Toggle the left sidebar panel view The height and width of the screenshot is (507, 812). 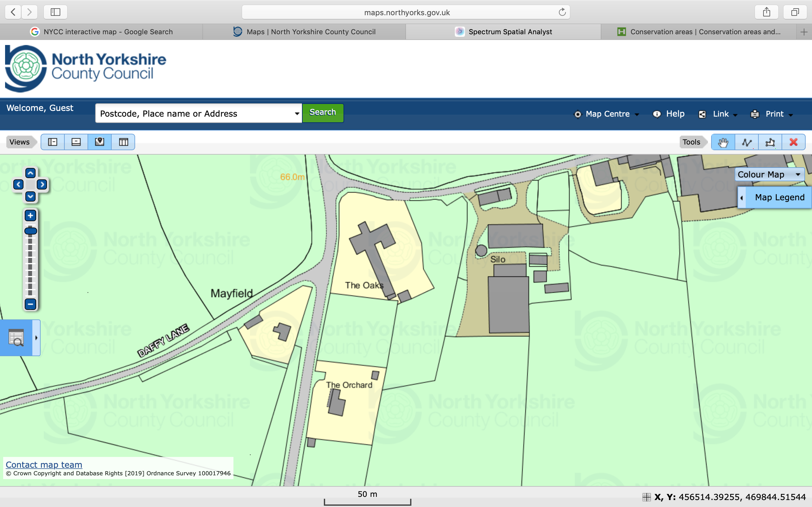53,142
